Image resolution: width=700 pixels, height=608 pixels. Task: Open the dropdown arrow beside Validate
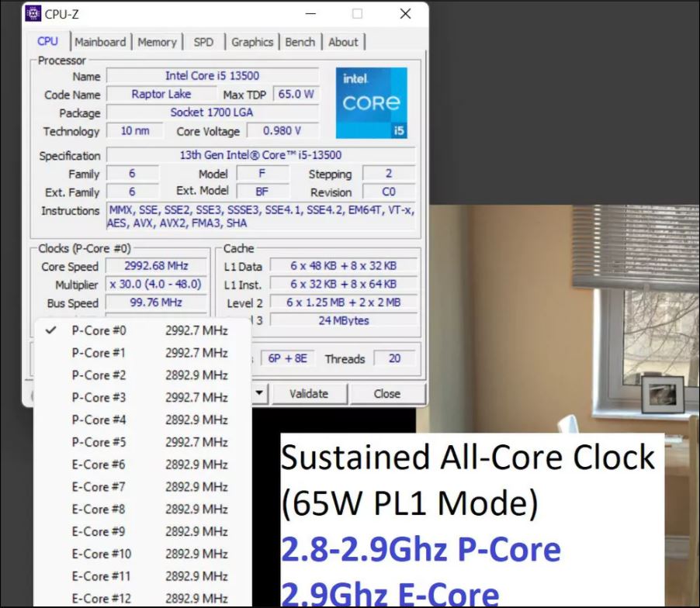[x=259, y=393]
